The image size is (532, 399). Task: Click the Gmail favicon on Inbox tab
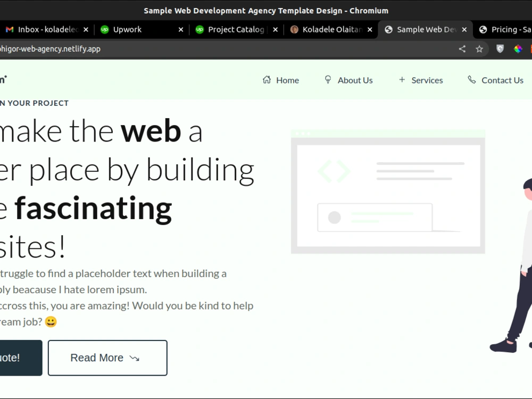click(x=10, y=29)
